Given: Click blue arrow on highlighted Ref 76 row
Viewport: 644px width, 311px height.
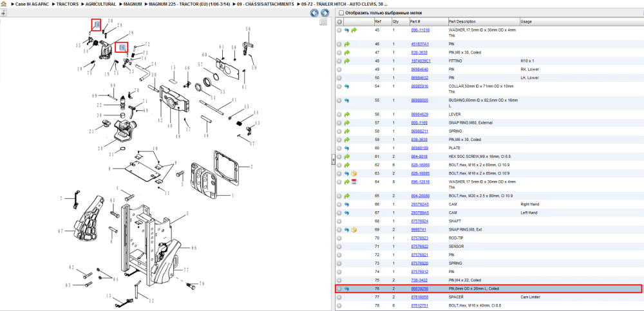Looking at the screenshot, I should [x=346, y=289].
